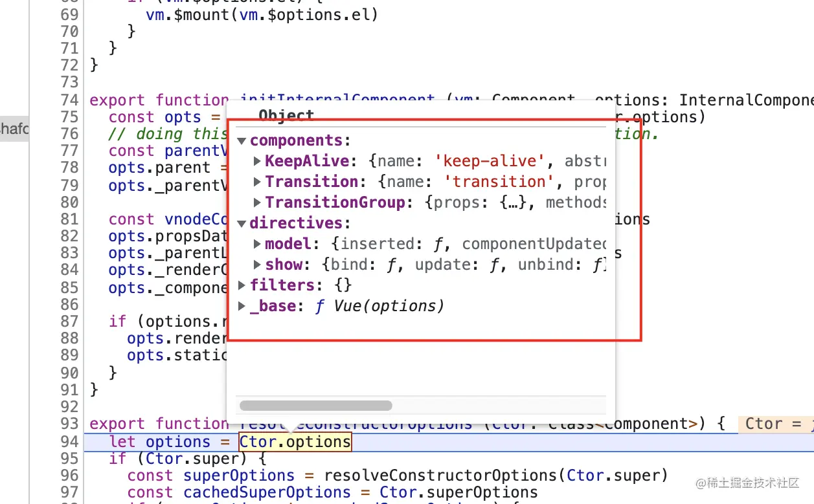Click 'resolveConstructorOptions(Ctor.super)' call on line 96
Viewport: 814px width, 504px height.
(x=496, y=476)
